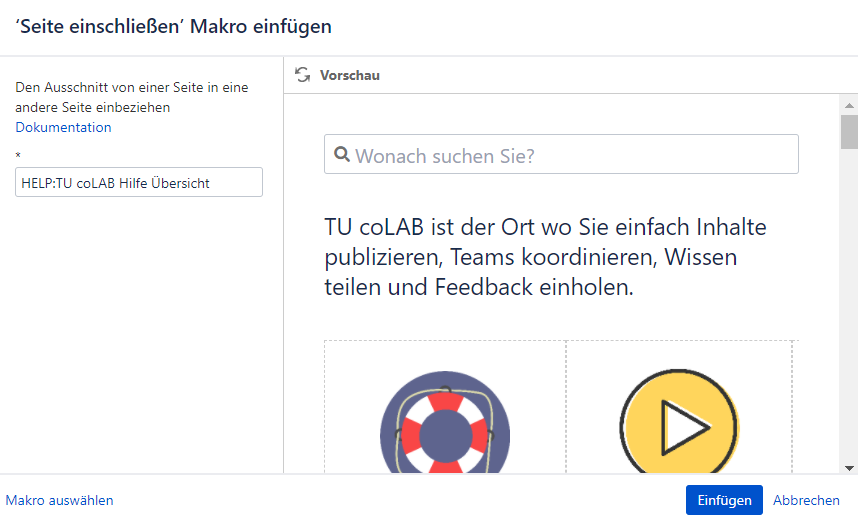Open the Dokumentation link

(x=63, y=127)
